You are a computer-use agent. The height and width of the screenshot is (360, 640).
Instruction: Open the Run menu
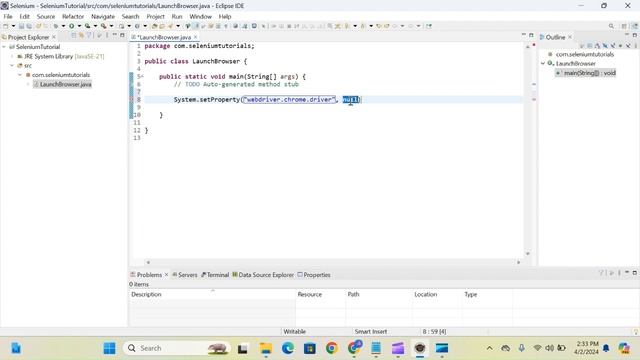click(177, 16)
